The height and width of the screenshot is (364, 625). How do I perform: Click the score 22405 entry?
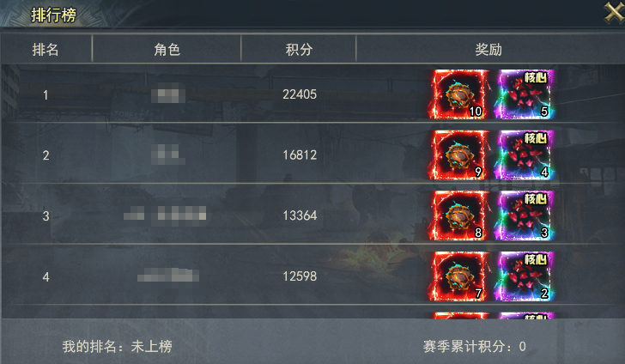click(x=300, y=94)
